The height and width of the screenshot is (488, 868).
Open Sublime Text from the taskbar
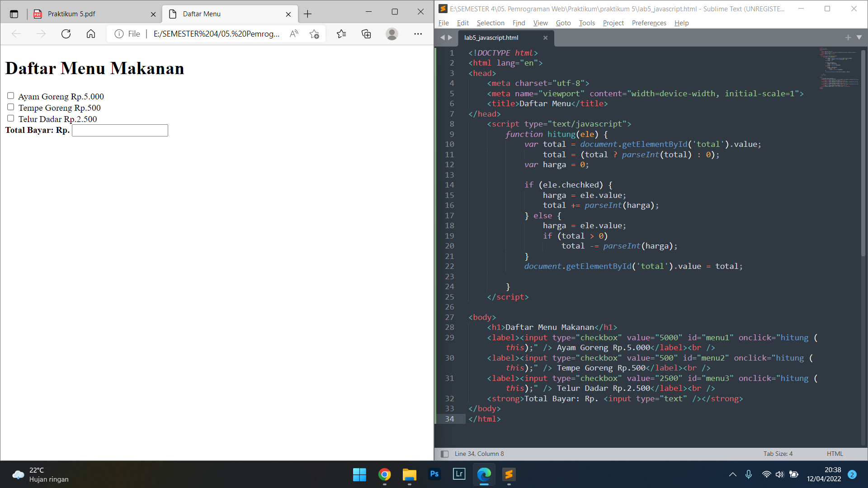click(x=509, y=475)
